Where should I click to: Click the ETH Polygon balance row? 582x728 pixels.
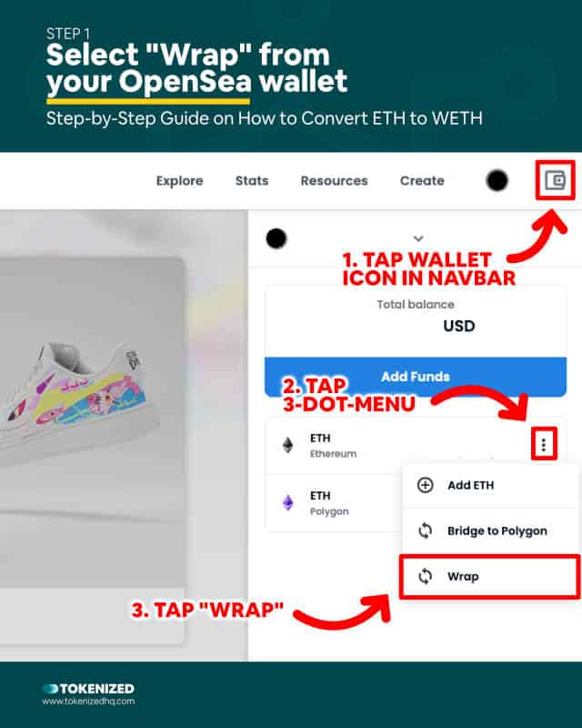333,503
